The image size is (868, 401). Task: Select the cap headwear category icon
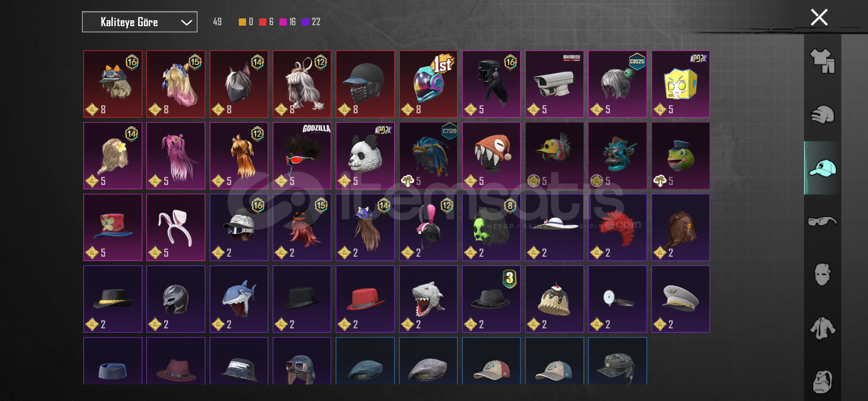point(822,168)
